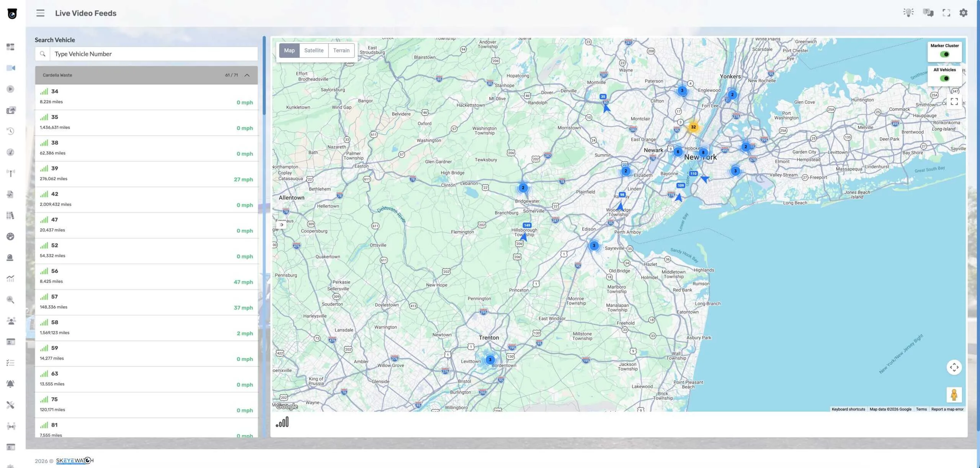Click the lightbulb tips icon in header
The width and height of the screenshot is (980, 468).
click(908, 13)
